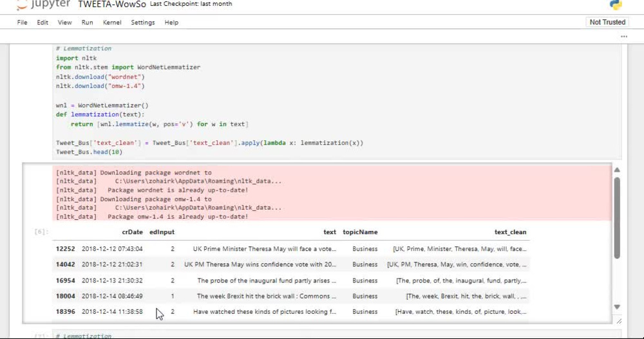Viewport: 644px width, 339px height.
Task: Click date 2018-12-12 21:02:31
Action: pos(112,264)
